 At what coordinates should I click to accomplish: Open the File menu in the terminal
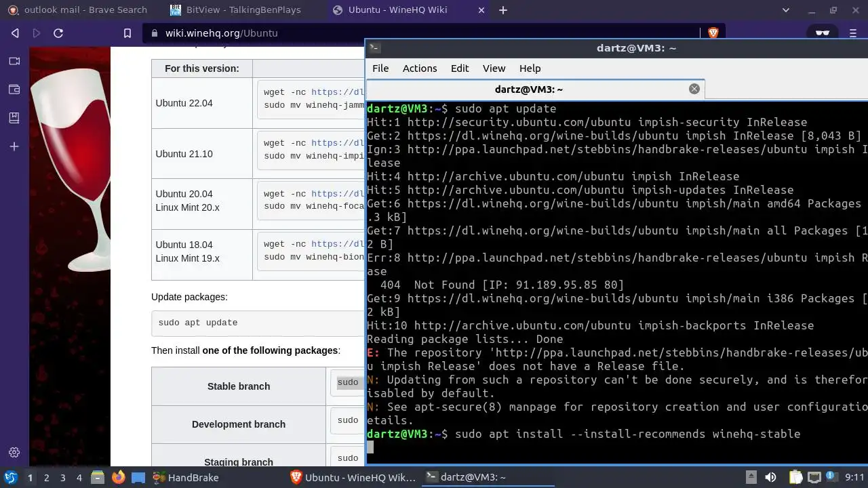pyautogui.click(x=380, y=68)
